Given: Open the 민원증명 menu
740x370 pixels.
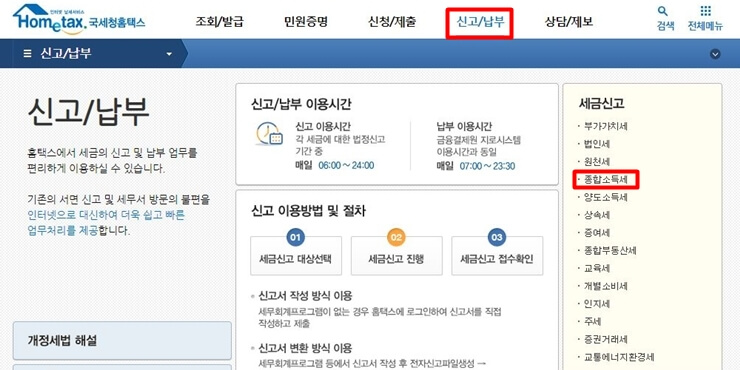Looking at the screenshot, I should click(x=306, y=21).
